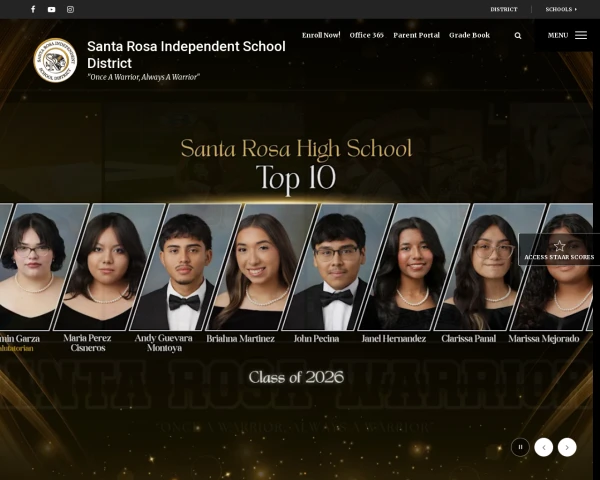Open the Office 365 link

tap(367, 35)
